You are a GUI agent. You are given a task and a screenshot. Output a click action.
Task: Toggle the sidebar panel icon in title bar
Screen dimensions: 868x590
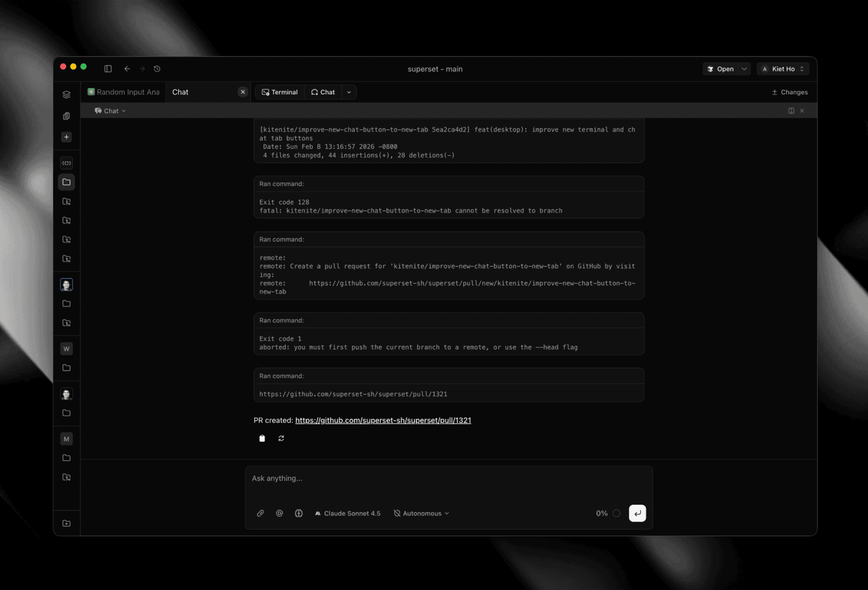point(108,69)
